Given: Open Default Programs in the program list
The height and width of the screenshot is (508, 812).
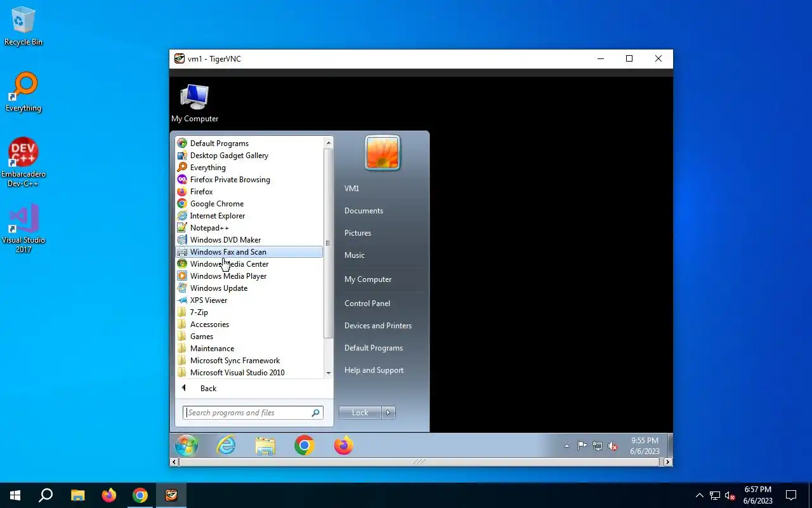Looking at the screenshot, I should (x=249, y=144).
